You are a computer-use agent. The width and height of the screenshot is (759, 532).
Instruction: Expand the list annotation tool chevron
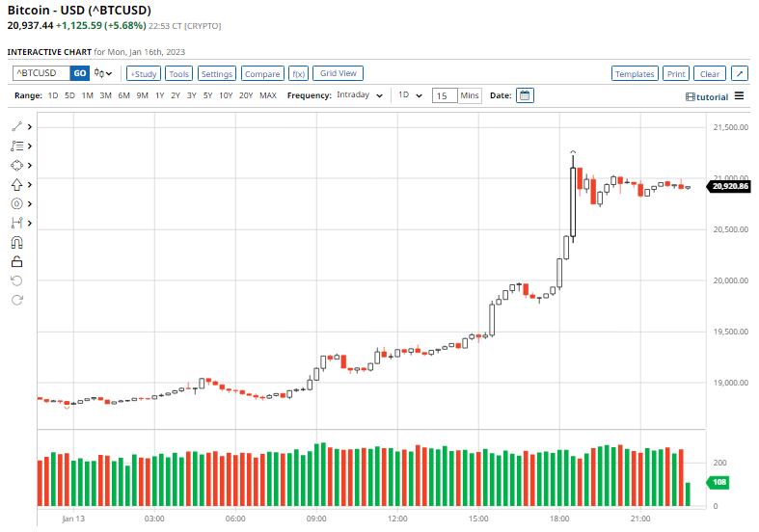pos(30,146)
